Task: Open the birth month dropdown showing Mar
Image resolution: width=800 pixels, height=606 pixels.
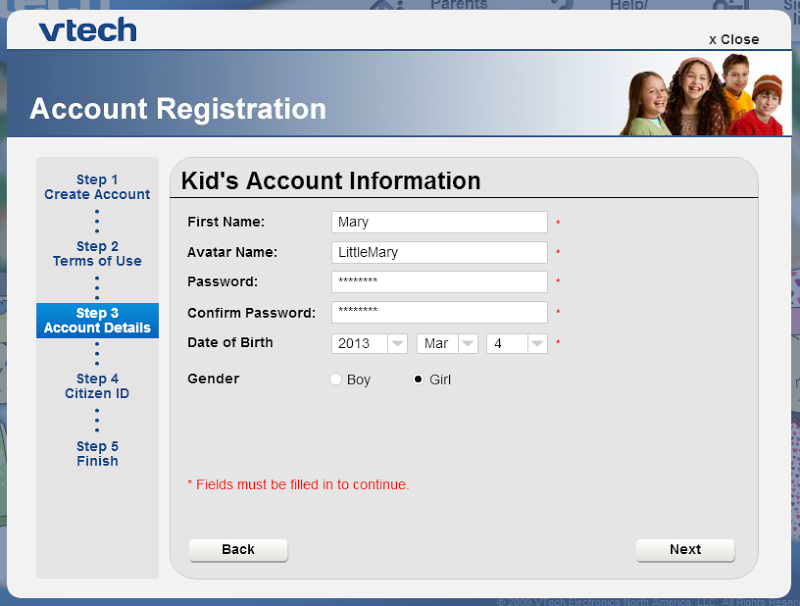Action: click(447, 343)
